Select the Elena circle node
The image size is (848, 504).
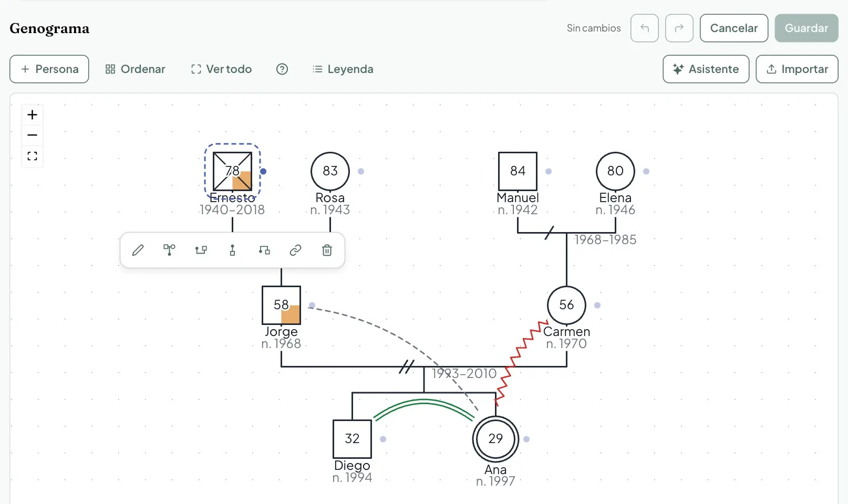(x=615, y=171)
